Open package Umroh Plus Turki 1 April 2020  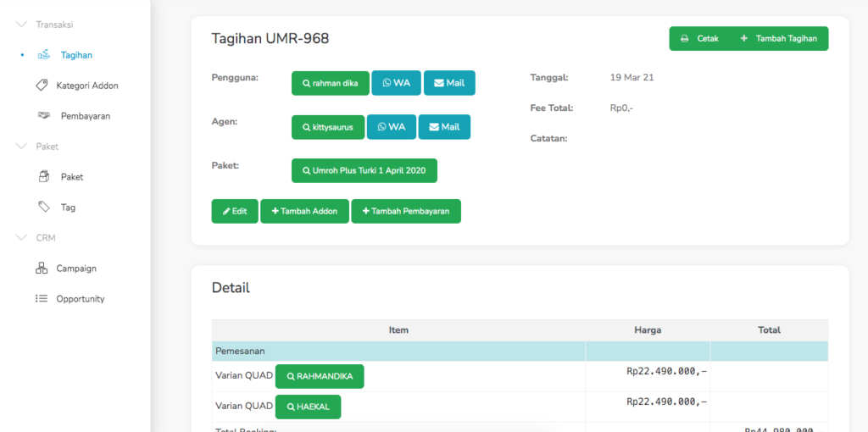(x=364, y=171)
